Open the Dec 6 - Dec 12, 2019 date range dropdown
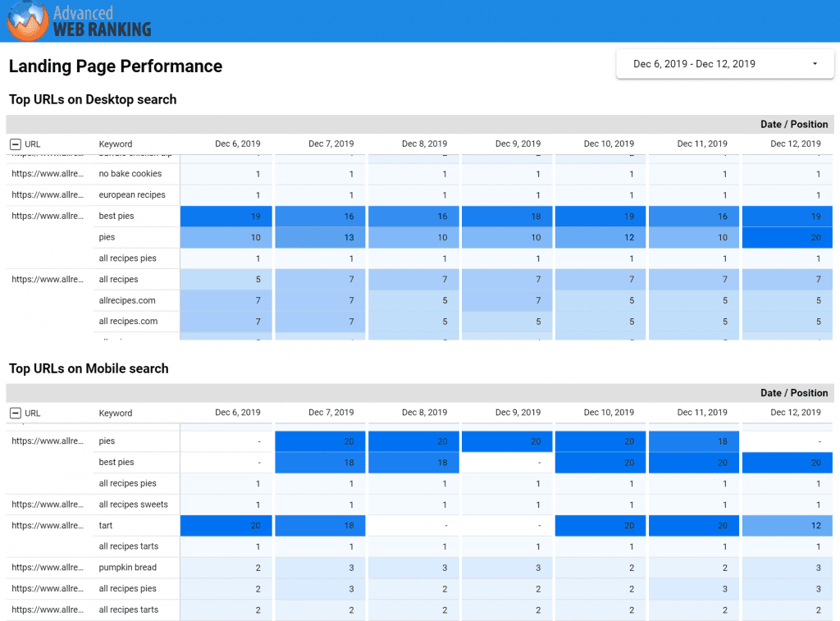Image resolution: width=840 pixels, height=621 pixels. (x=725, y=64)
